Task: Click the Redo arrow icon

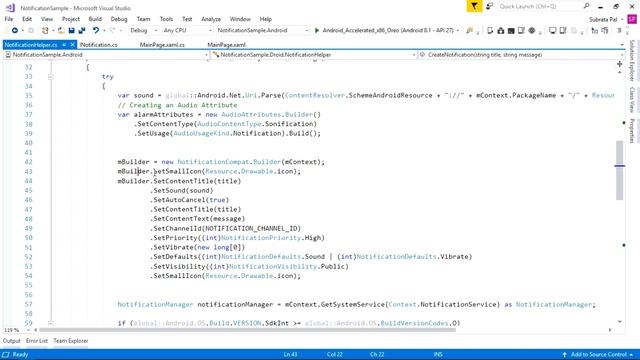Action: point(113,31)
